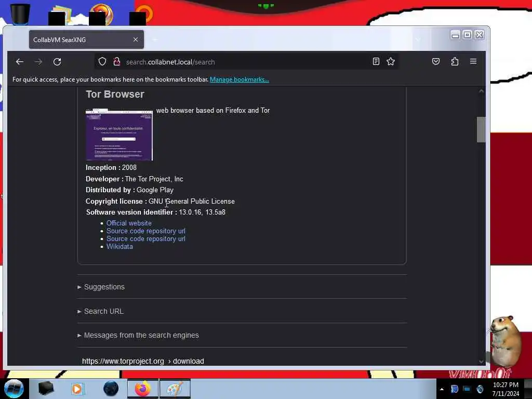This screenshot has height=399, width=532.
Task: Click the flag icon in system tray
Action: (x=454, y=389)
